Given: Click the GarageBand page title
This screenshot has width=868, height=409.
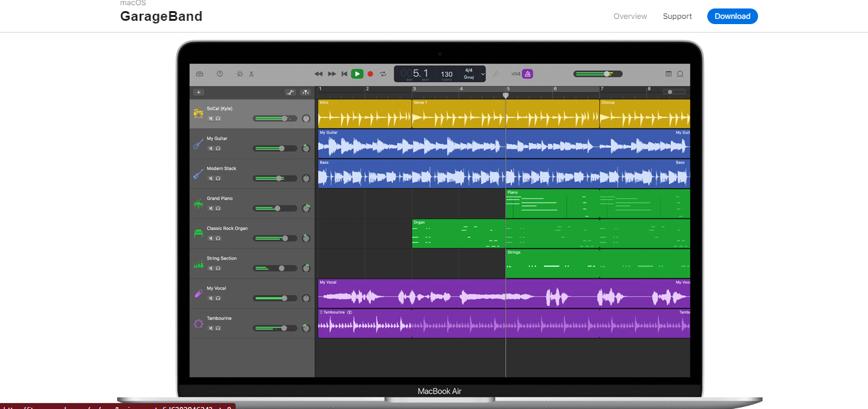Looking at the screenshot, I should pos(161,16).
